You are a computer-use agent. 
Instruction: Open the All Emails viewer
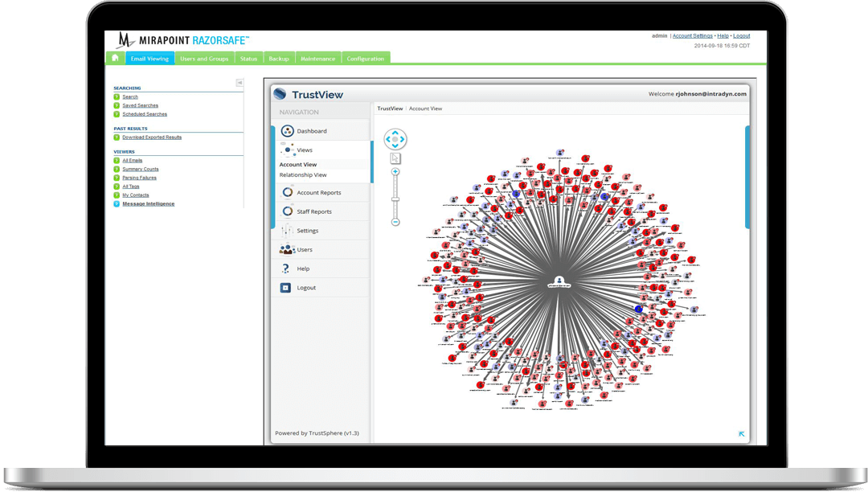[x=133, y=161]
